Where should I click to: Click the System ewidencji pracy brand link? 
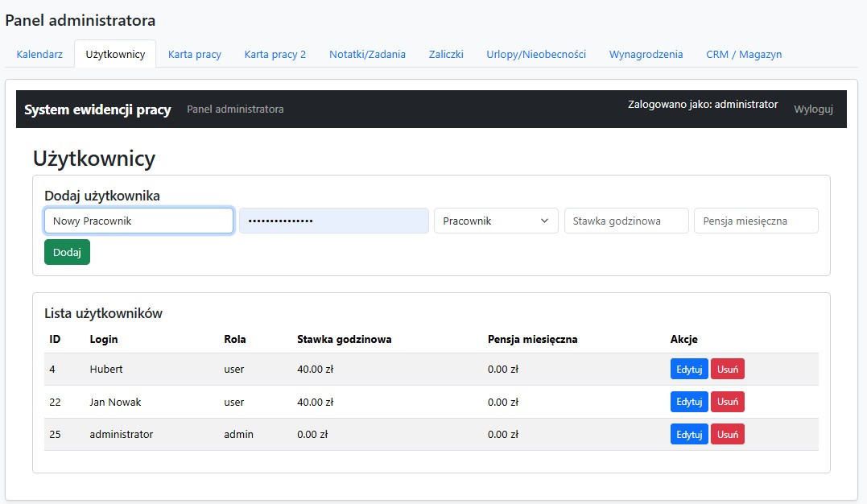97,109
